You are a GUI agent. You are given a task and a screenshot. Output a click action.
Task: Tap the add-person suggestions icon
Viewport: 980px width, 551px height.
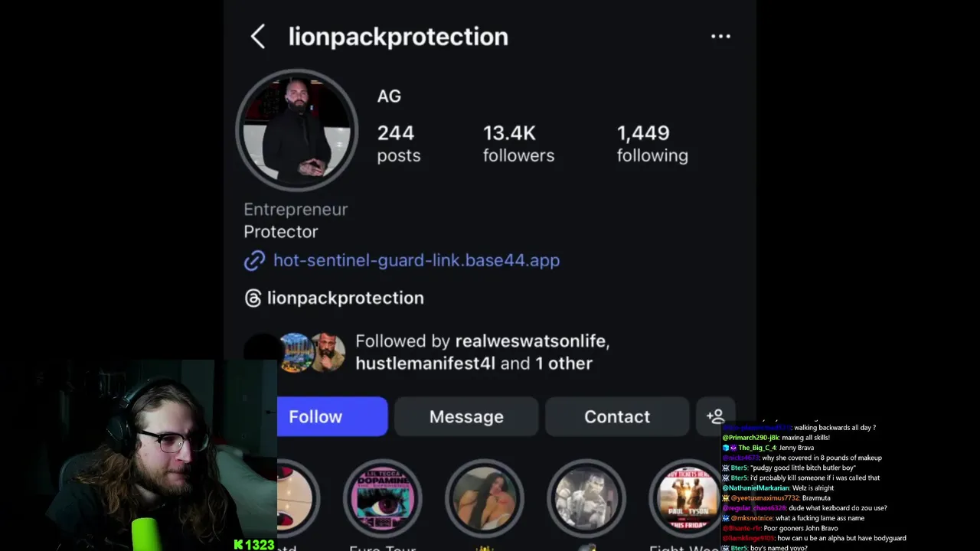pyautogui.click(x=715, y=416)
